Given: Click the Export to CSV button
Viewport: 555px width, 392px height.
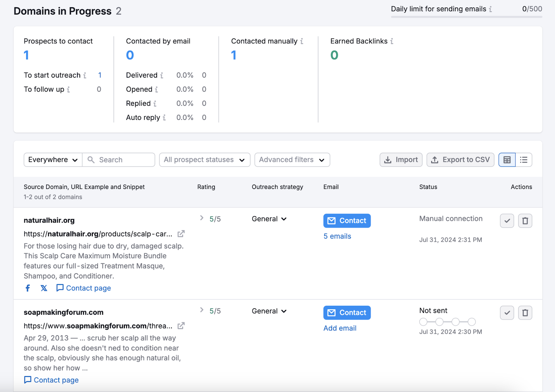Looking at the screenshot, I should (460, 160).
